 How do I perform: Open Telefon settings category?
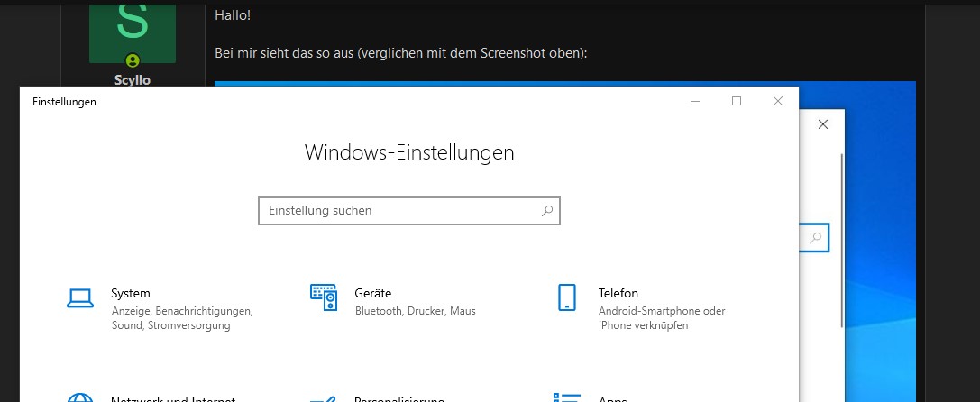point(642,309)
